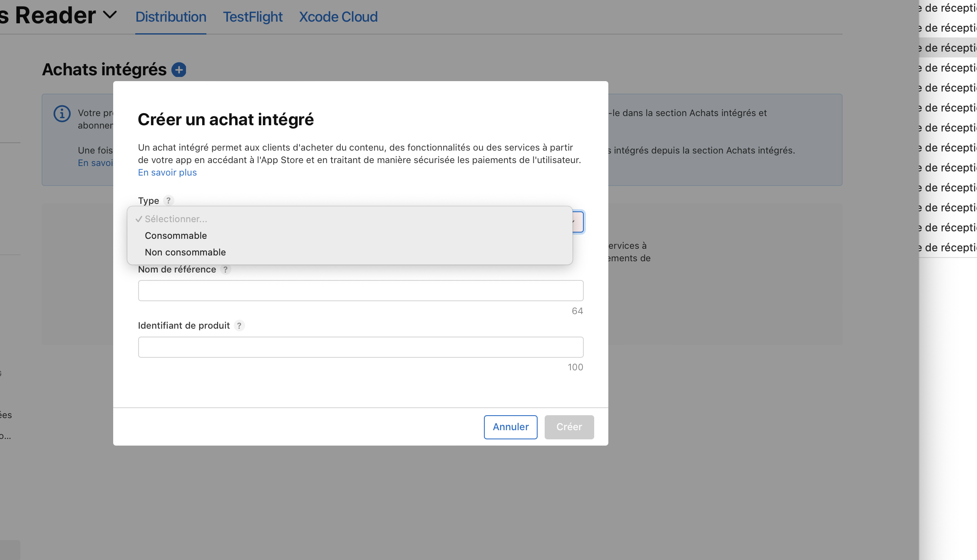977x560 pixels.
Task: Expand the app name chevron next to Reader
Action: pyautogui.click(x=110, y=15)
